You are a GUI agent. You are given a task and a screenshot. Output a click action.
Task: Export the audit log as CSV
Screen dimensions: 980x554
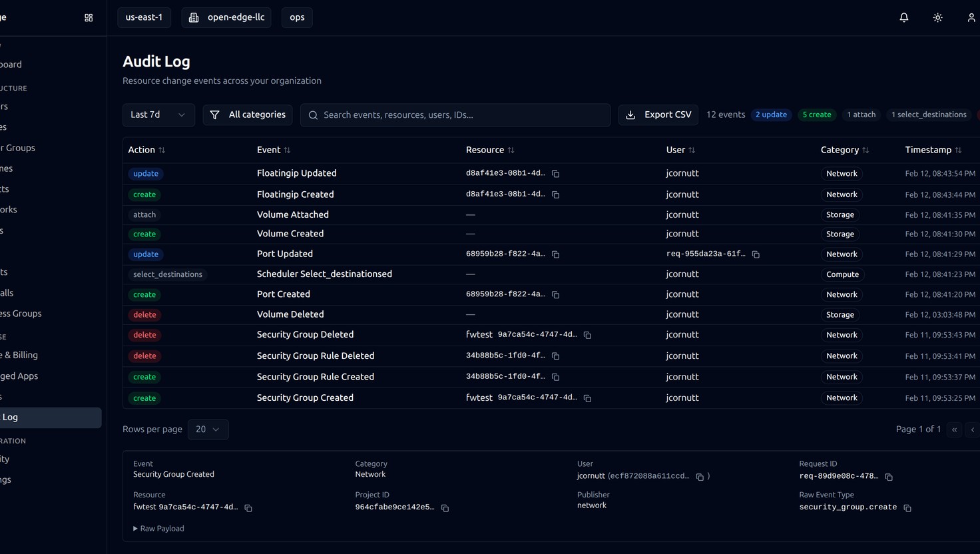coord(658,115)
